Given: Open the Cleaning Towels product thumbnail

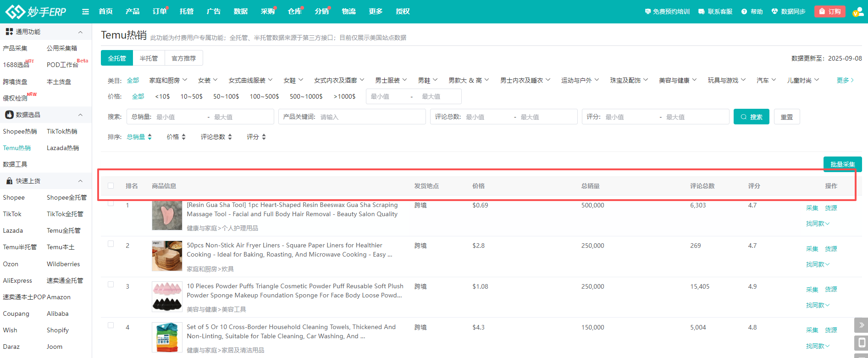Looking at the screenshot, I should click(x=167, y=337).
